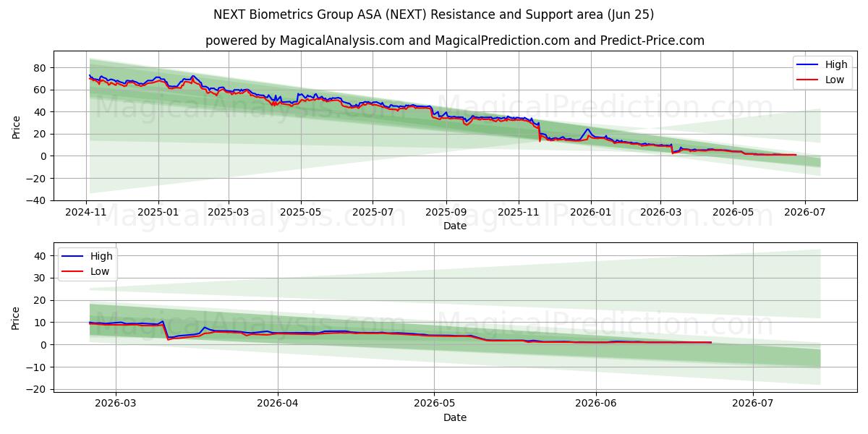Click the '2026-01' date tick label
Image resolution: width=868 pixels, height=434 pixels.
click(x=590, y=213)
